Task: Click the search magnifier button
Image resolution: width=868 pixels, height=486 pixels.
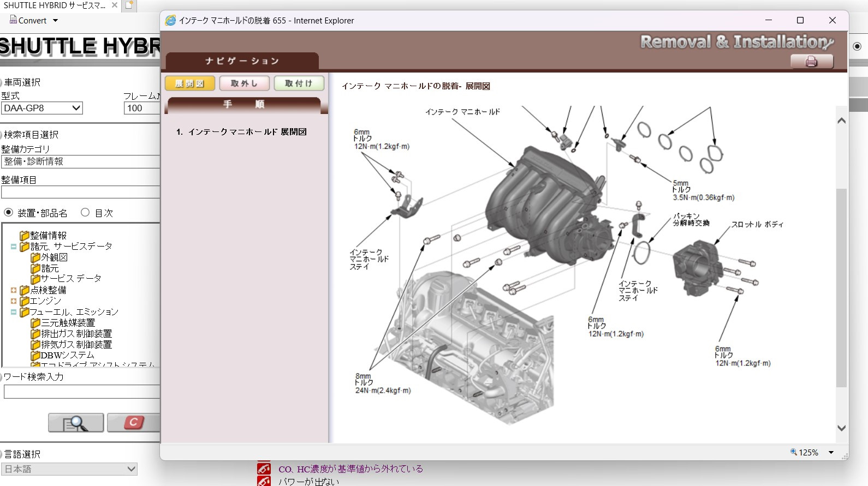Action: click(76, 423)
